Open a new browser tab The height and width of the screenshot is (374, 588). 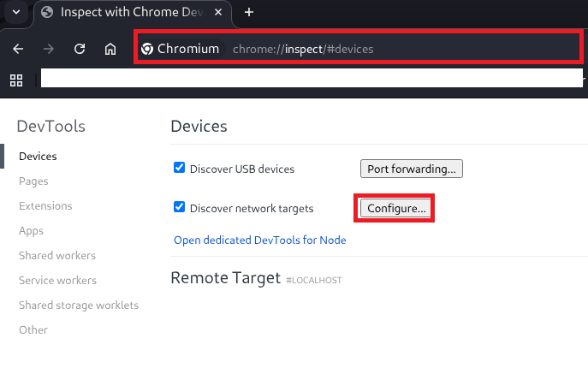[x=249, y=12]
